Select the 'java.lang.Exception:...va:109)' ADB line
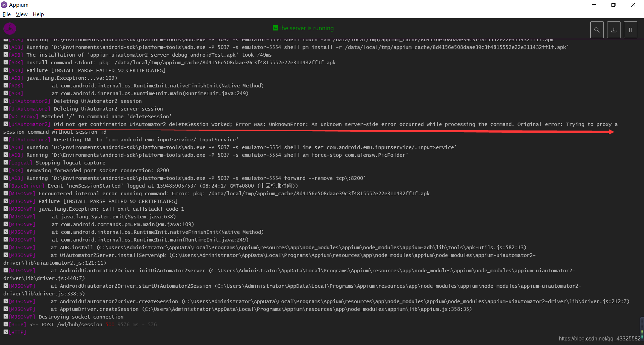The height and width of the screenshot is (345, 644). pyautogui.click(x=72, y=78)
